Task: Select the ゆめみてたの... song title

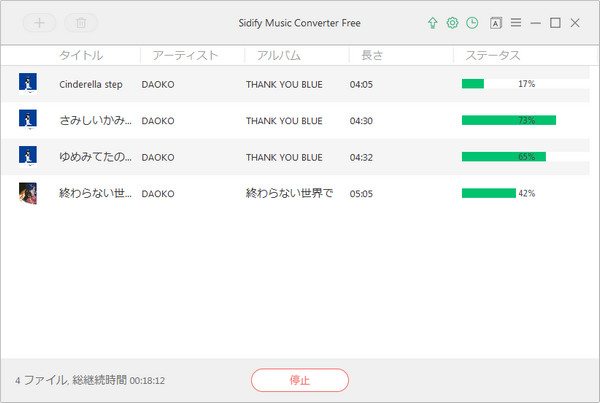Action: (95, 157)
